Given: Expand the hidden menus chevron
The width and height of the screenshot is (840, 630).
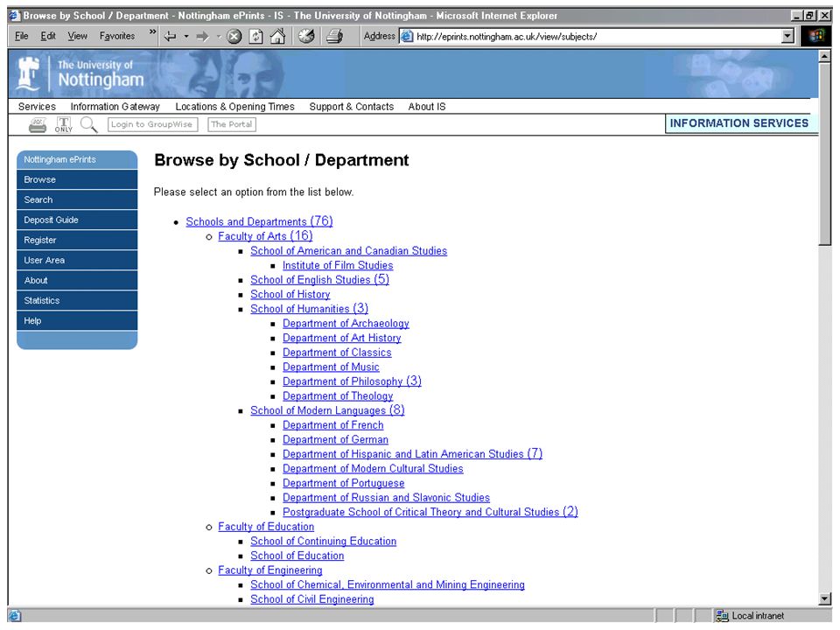Looking at the screenshot, I should [x=152, y=32].
